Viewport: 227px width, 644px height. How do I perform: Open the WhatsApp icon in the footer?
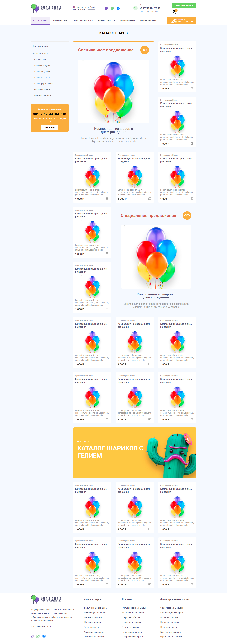[38, 636]
